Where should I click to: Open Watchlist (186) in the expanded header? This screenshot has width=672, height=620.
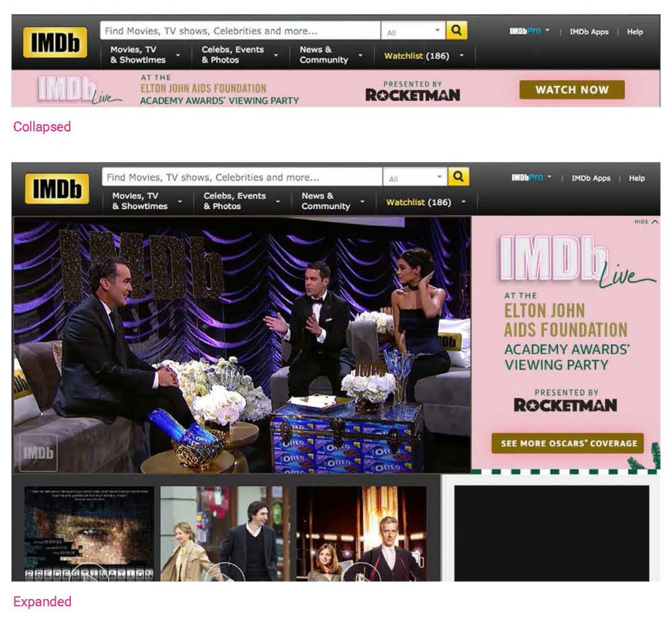point(418,202)
